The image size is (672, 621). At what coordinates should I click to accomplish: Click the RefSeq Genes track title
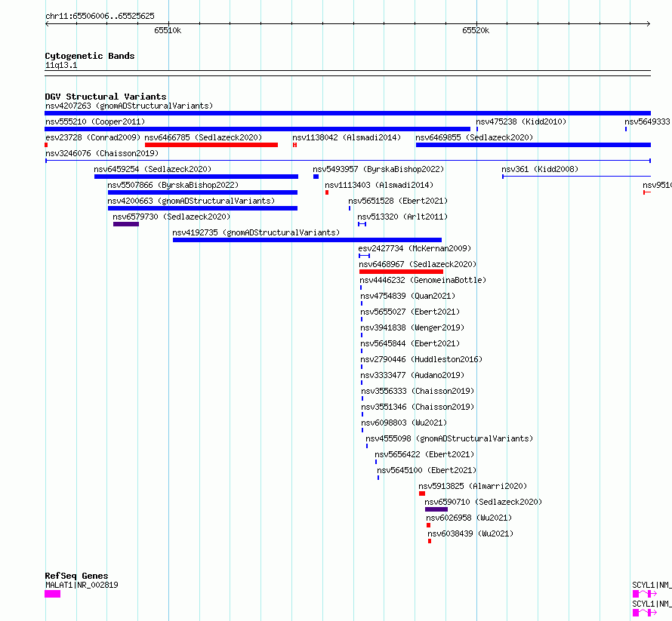76,576
